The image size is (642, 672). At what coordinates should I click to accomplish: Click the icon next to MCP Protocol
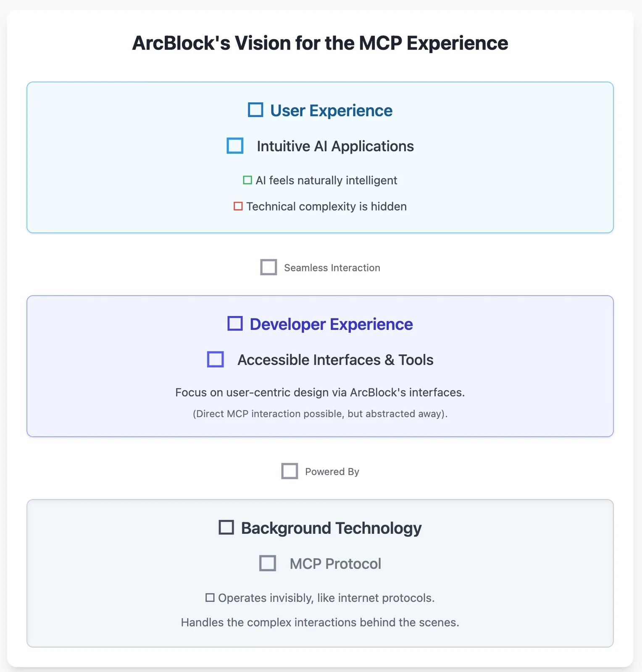(x=268, y=563)
